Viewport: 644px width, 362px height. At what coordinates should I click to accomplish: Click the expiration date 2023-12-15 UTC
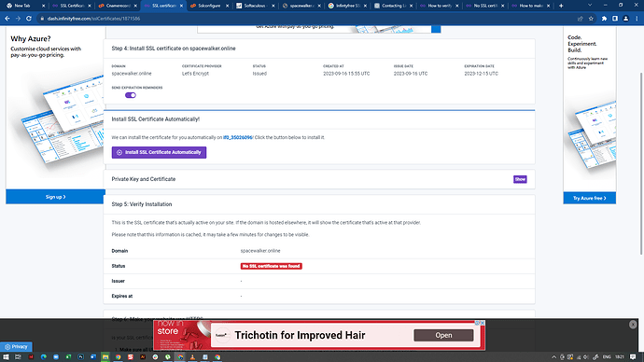click(x=481, y=74)
